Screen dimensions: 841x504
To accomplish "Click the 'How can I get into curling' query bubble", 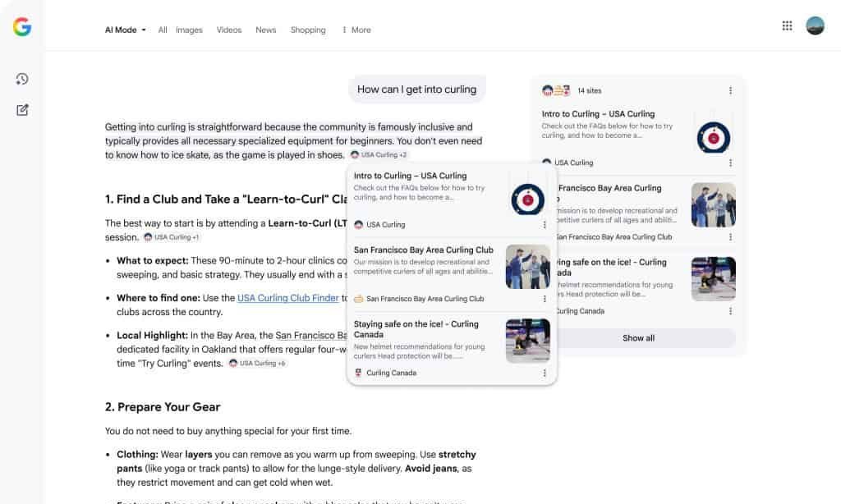I will [416, 89].
